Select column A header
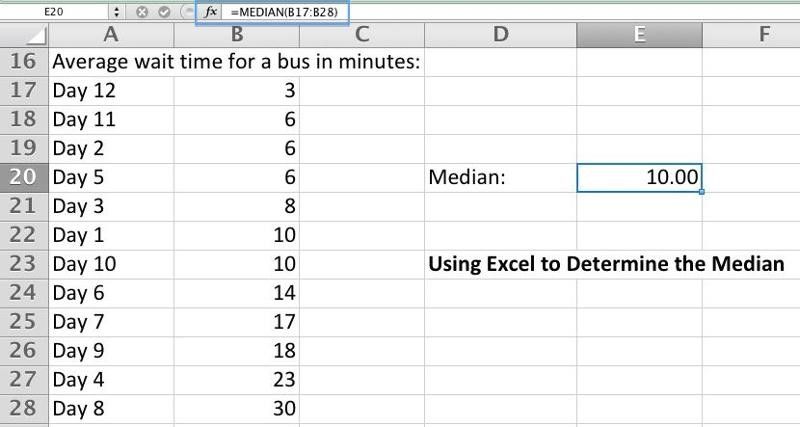The width and height of the screenshot is (800, 427). pyautogui.click(x=110, y=35)
